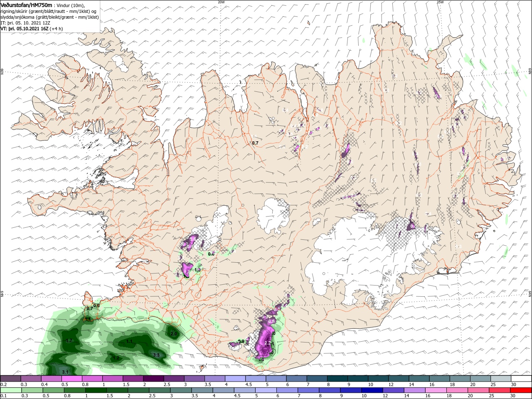This screenshot has height=399, width=532.
Task: Click the pure red 30 rain legend swatch
Action: tap(521, 390)
